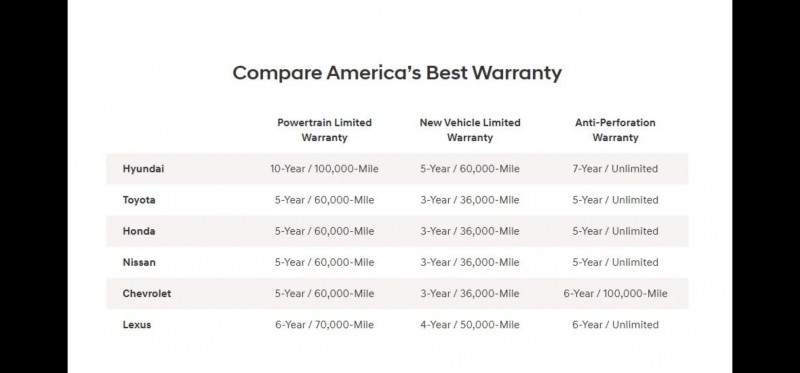Select the New Vehicle Limited Warranty header

click(470, 130)
